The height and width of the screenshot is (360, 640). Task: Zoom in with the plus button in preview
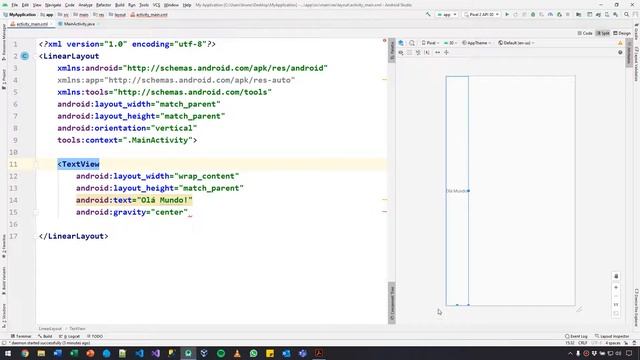[x=616, y=288]
